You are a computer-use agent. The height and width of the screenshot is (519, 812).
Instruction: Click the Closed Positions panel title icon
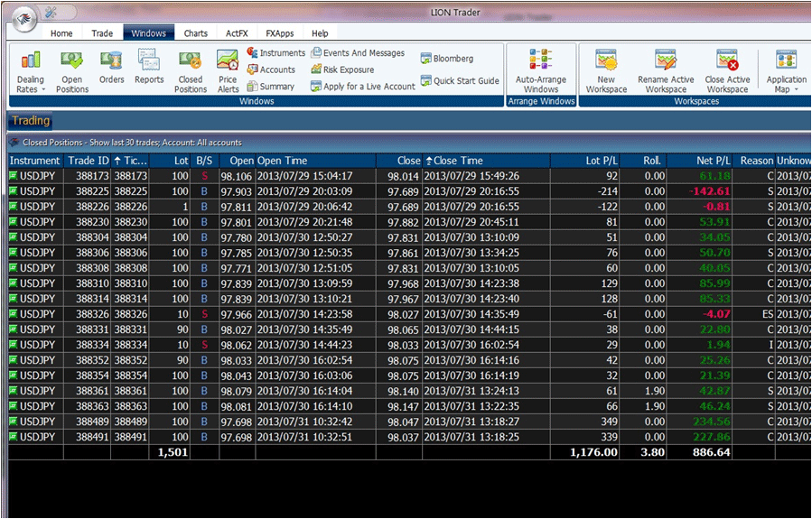[14, 142]
